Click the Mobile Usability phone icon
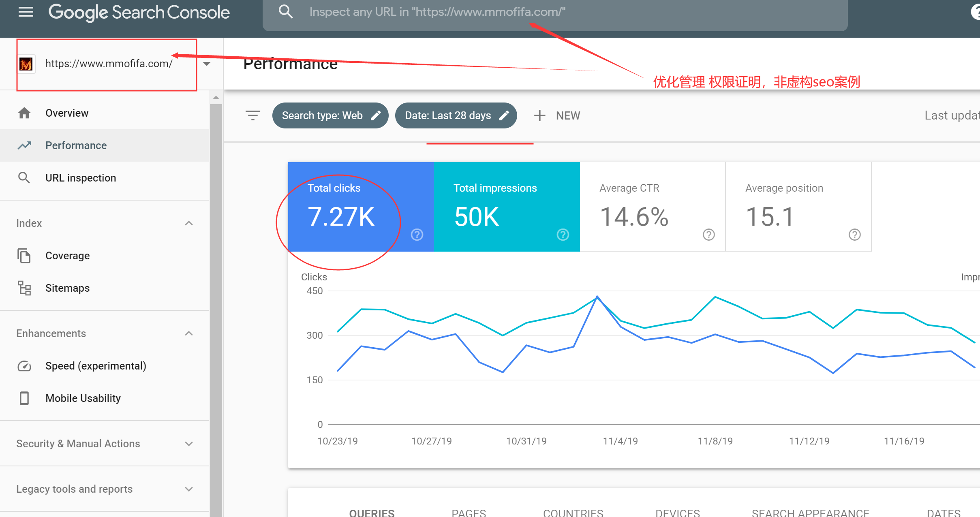 click(x=24, y=398)
